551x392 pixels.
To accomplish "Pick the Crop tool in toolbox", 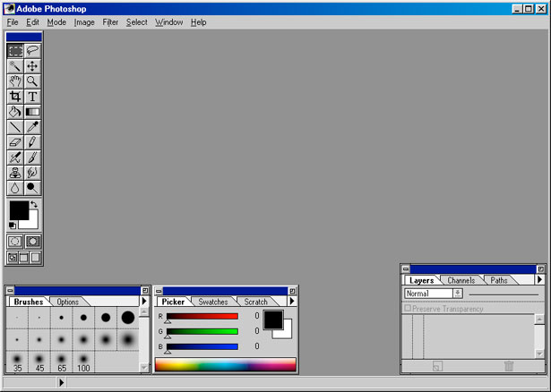I will click(x=15, y=97).
